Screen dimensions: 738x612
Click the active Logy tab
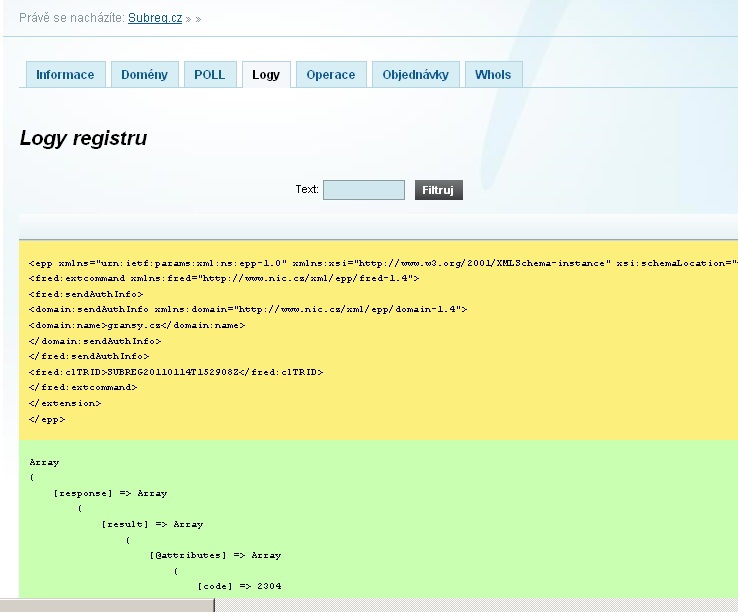pos(266,75)
